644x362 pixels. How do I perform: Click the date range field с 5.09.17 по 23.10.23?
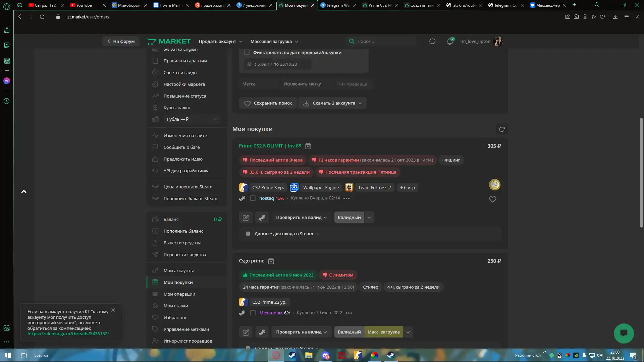pos(277,64)
